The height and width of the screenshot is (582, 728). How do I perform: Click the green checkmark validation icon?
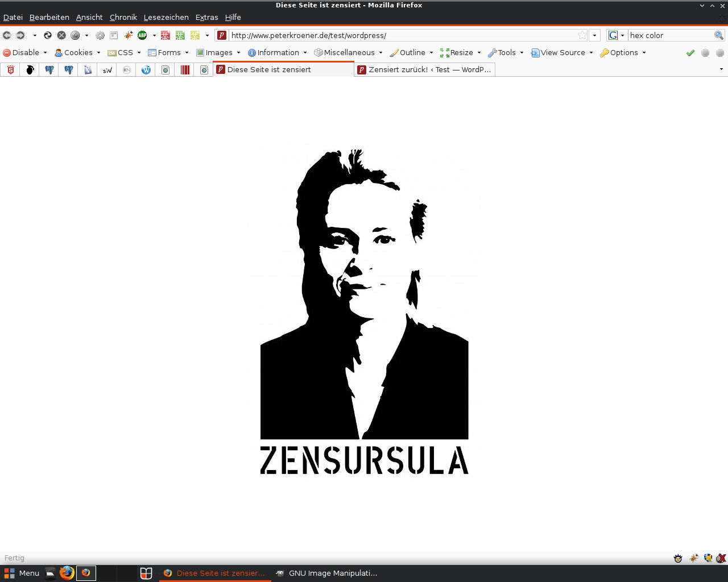point(690,53)
